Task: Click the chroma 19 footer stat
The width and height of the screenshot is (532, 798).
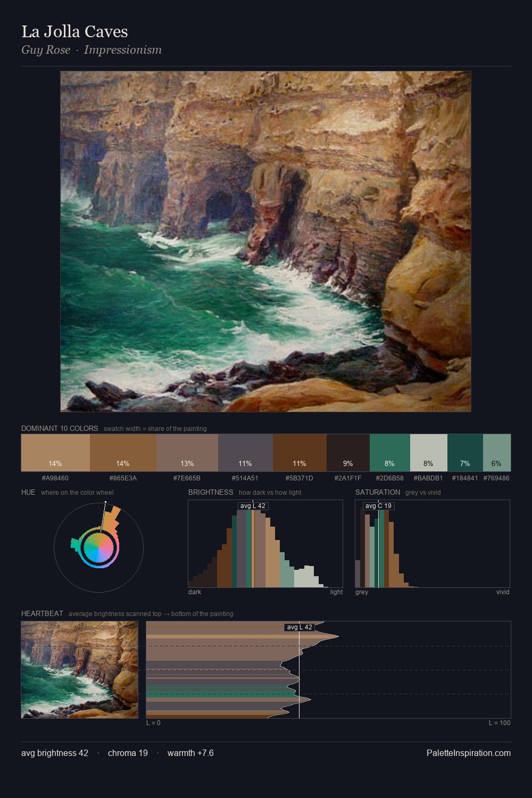Action: point(128,753)
